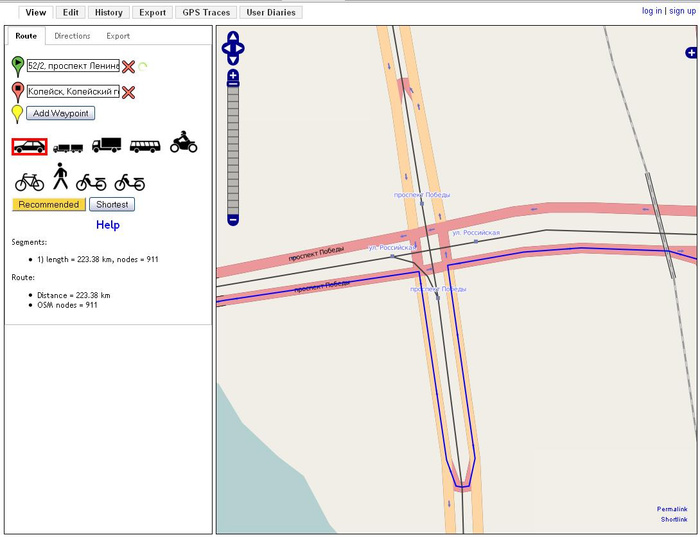The width and height of the screenshot is (700, 537).
Task: Open the Help link
Action: 108,225
